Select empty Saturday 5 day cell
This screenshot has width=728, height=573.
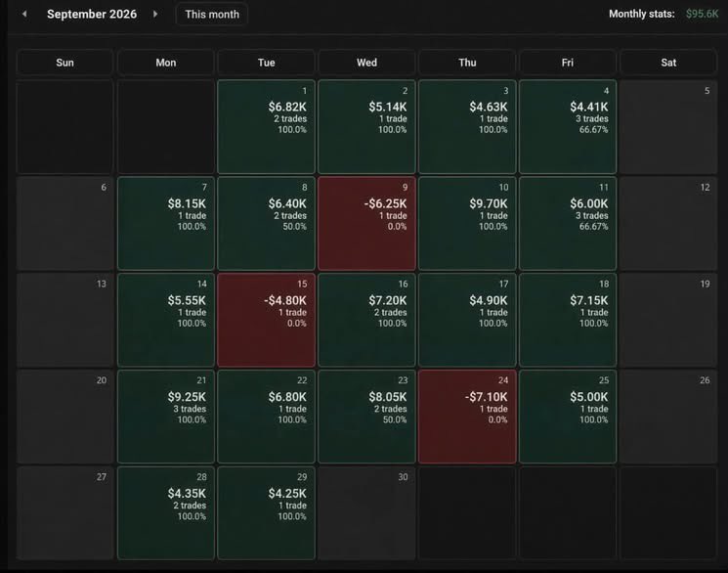tap(668, 127)
